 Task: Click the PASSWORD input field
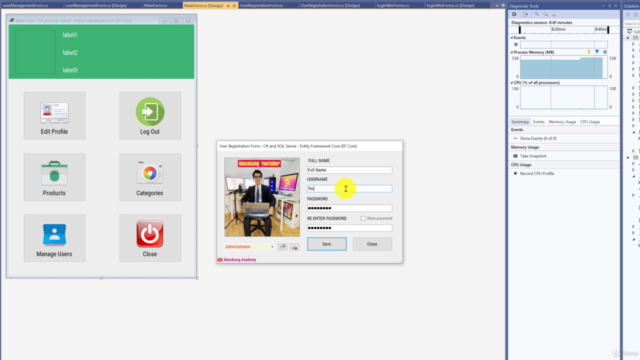[349, 208]
